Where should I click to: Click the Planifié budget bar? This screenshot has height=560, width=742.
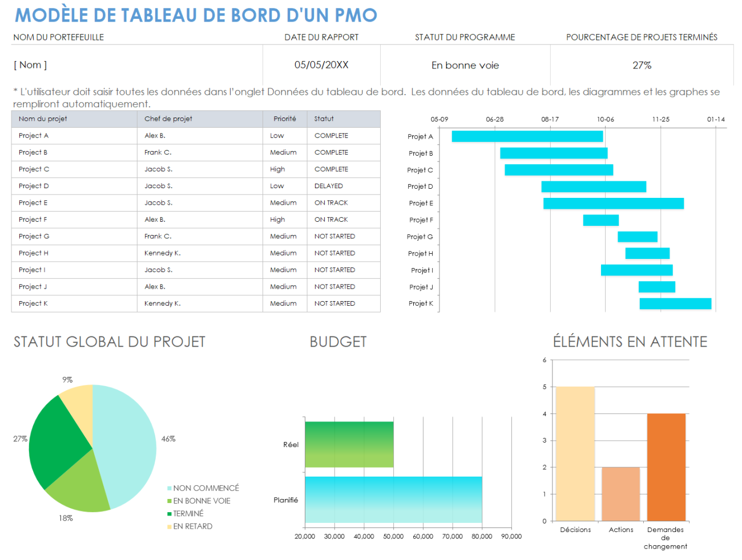pos(394,500)
